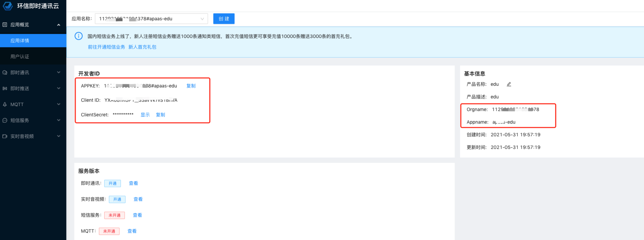Viewport: 644px width, 240px height.
Task: Click the 创建时间 value 2021-05-31 19:57:19
Action: click(515, 135)
